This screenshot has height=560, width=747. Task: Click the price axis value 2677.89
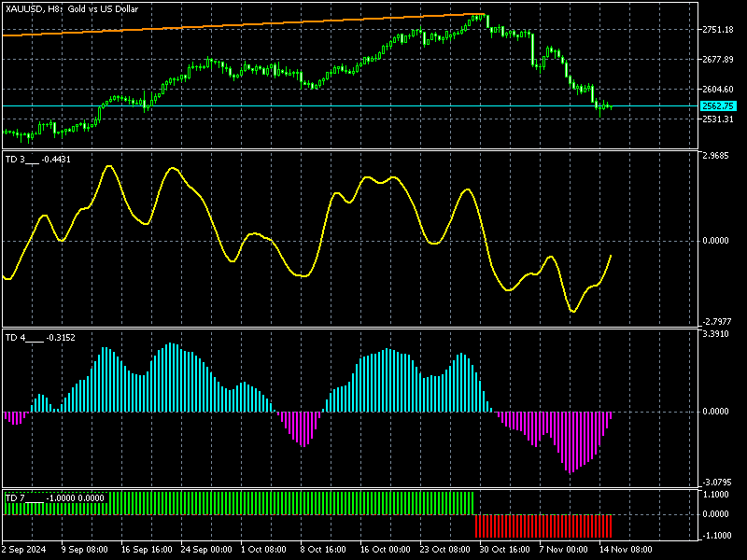click(x=718, y=60)
